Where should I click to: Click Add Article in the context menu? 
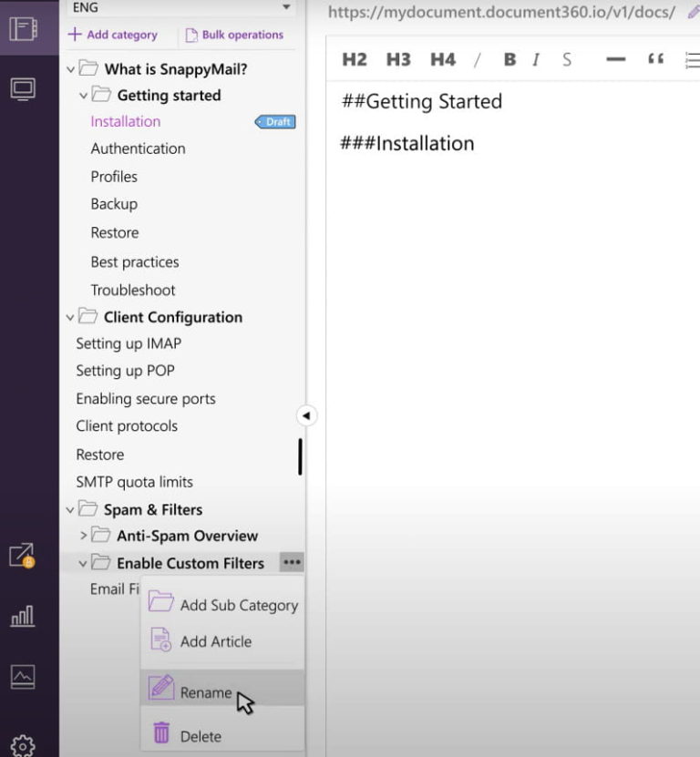coord(215,641)
